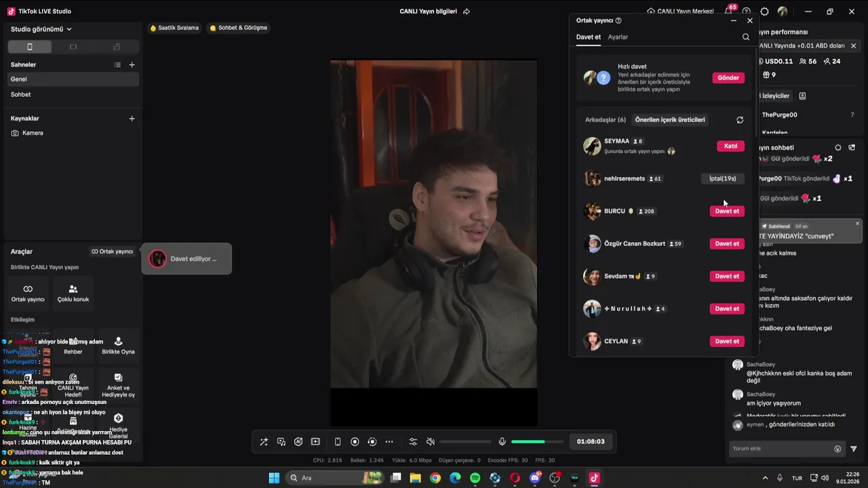Select the Genel scene
This screenshot has height=488, width=868.
pyautogui.click(x=73, y=79)
